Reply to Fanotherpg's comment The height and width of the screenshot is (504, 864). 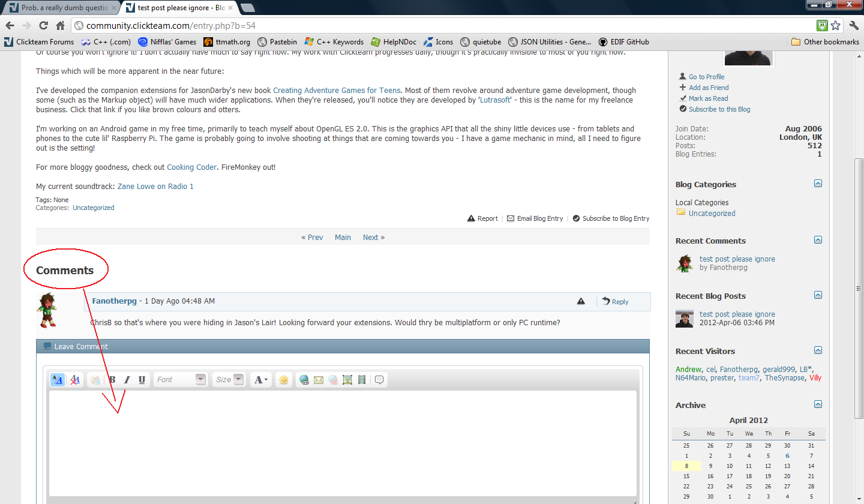616,302
